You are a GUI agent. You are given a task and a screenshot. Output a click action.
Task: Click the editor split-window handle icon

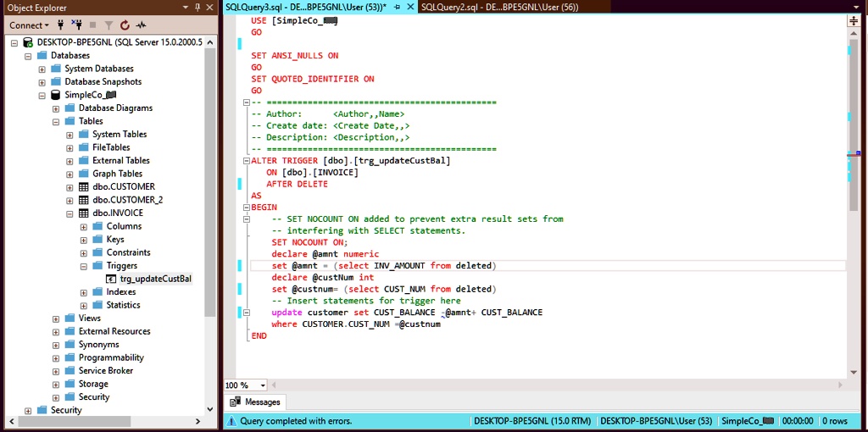pyautogui.click(x=853, y=21)
